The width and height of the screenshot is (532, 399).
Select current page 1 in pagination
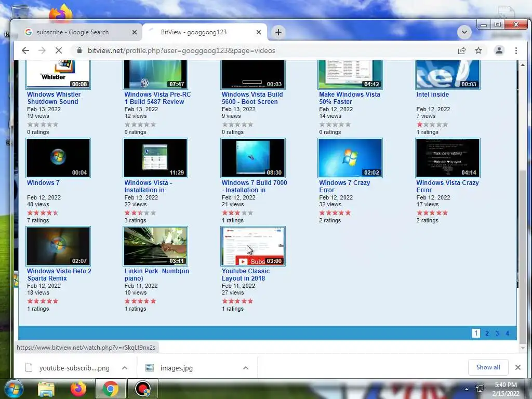click(x=476, y=333)
